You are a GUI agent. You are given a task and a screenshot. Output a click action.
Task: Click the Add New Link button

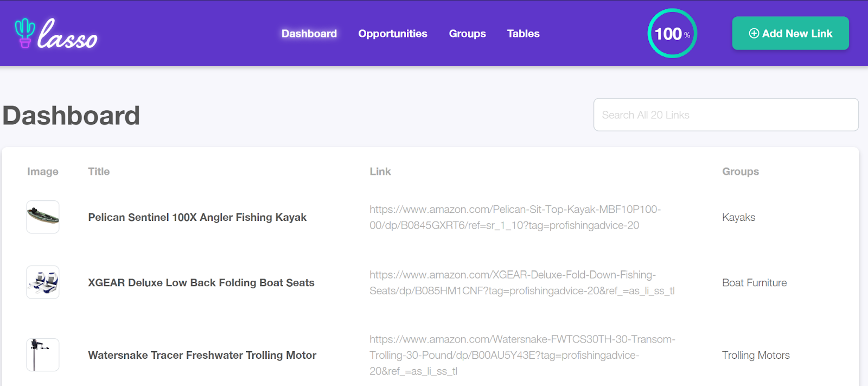pos(790,33)
